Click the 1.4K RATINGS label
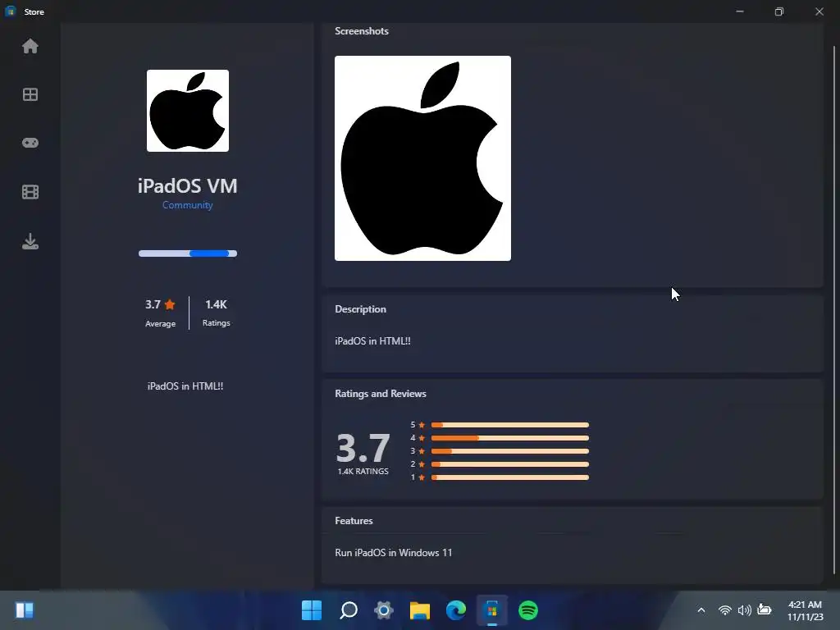The image size is (840, 630). point(363,472)
